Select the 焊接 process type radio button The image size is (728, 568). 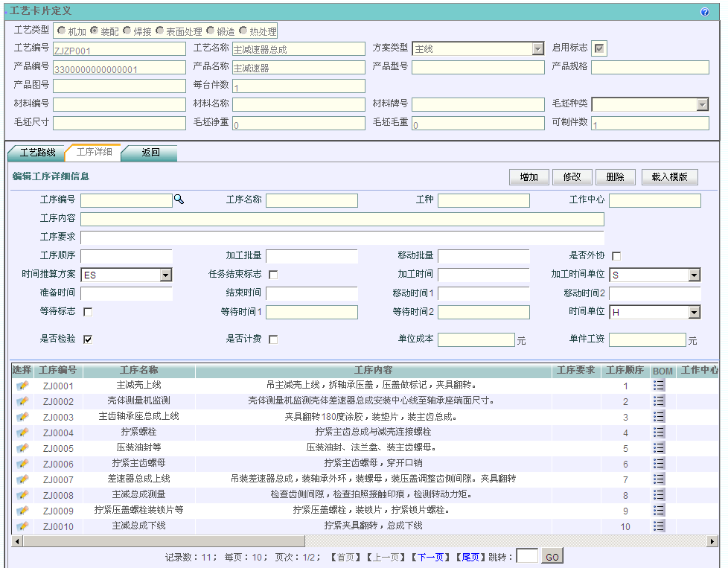tap(127, 31)
